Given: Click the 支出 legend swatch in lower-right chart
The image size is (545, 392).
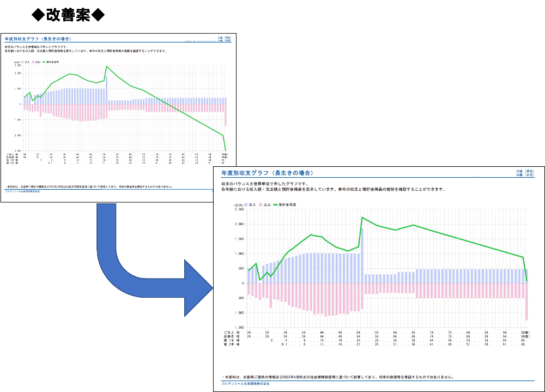Looking at the screenshot, I should (262, 205).
